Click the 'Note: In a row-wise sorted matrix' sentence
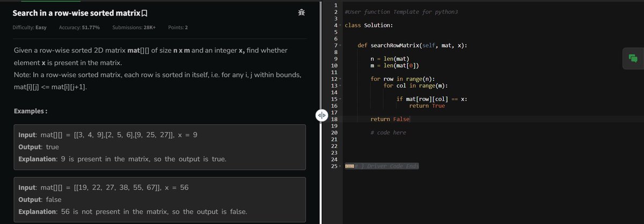The width and height of the screenshot is (644, 224). coord(158,74)
